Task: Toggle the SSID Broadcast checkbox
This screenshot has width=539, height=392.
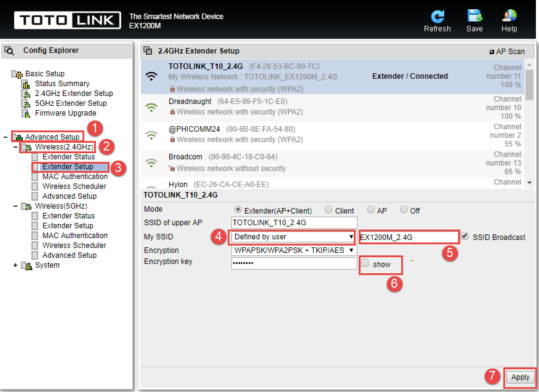Action: tap(465, 236)
